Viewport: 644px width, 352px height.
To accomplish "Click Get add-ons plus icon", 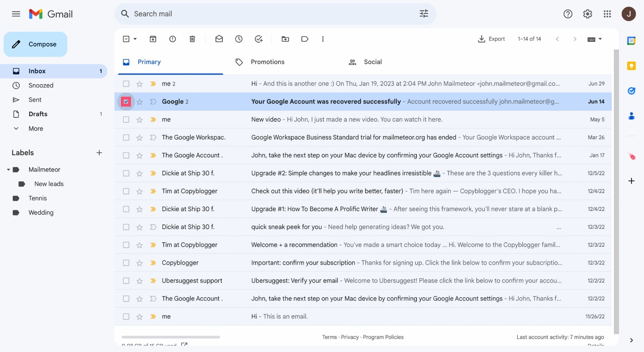I will coord(631,181).
